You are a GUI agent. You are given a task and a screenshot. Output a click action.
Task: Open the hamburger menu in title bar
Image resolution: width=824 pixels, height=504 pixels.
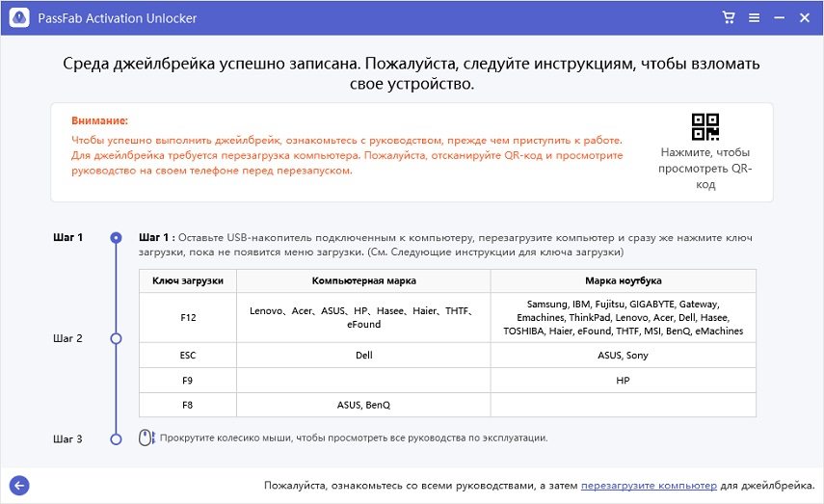pyautogui.click(x=754, y=18)
